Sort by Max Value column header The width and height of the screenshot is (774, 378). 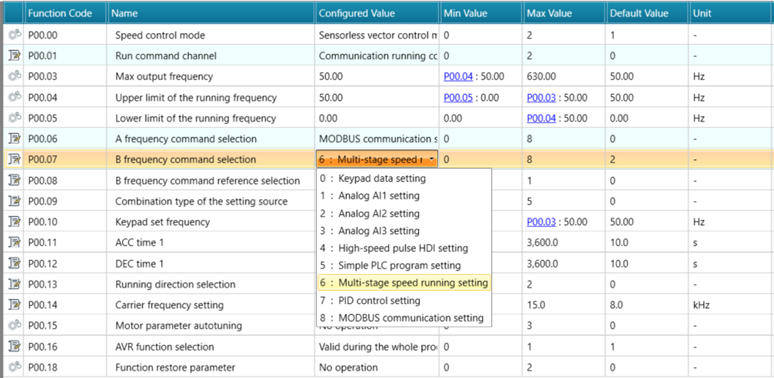[565, 13]
